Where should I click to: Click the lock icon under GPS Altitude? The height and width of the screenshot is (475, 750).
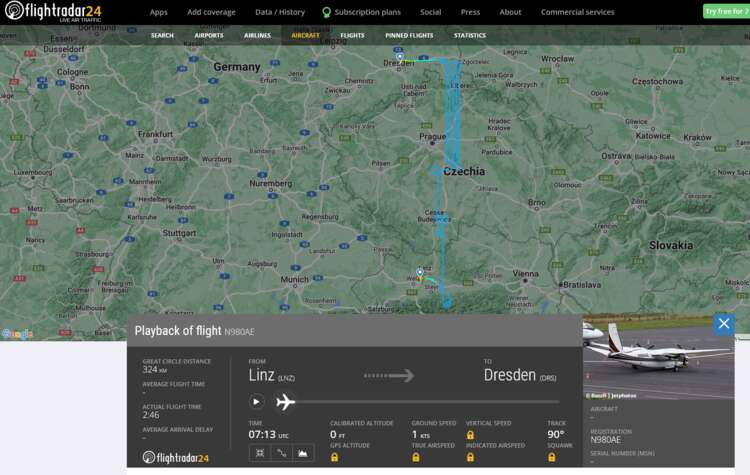click(334, 457)
